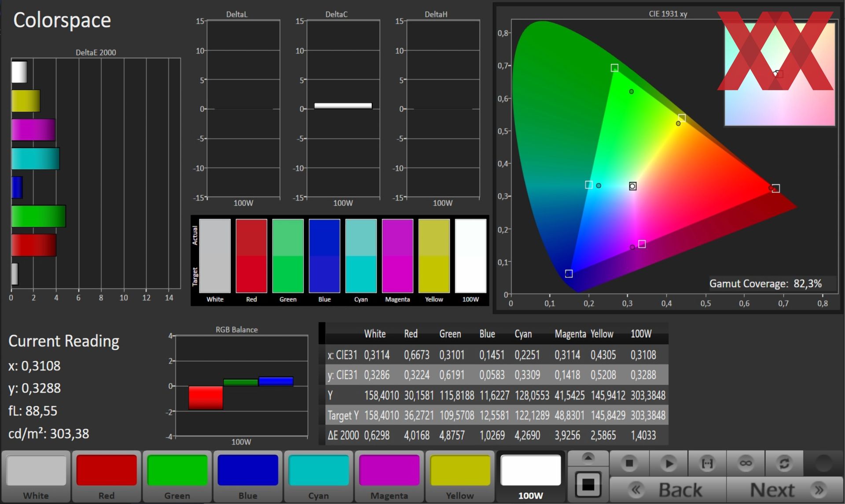Advance to the next page with Next

[x=785, y=489]
